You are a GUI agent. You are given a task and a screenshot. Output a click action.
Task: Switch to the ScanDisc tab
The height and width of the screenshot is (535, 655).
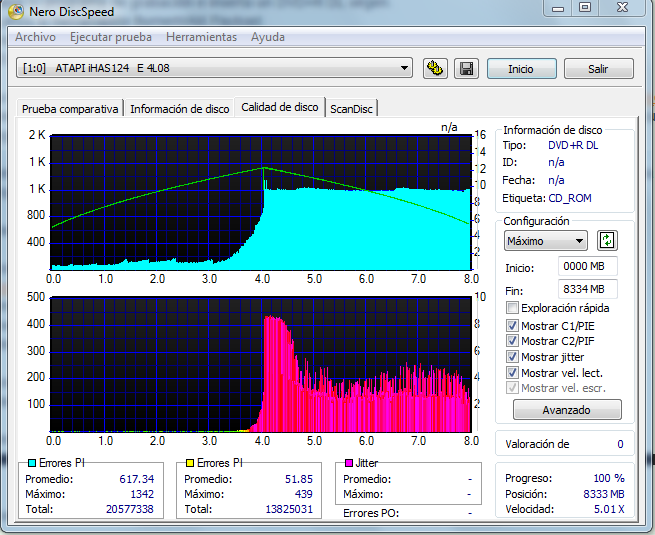point(351,109)
